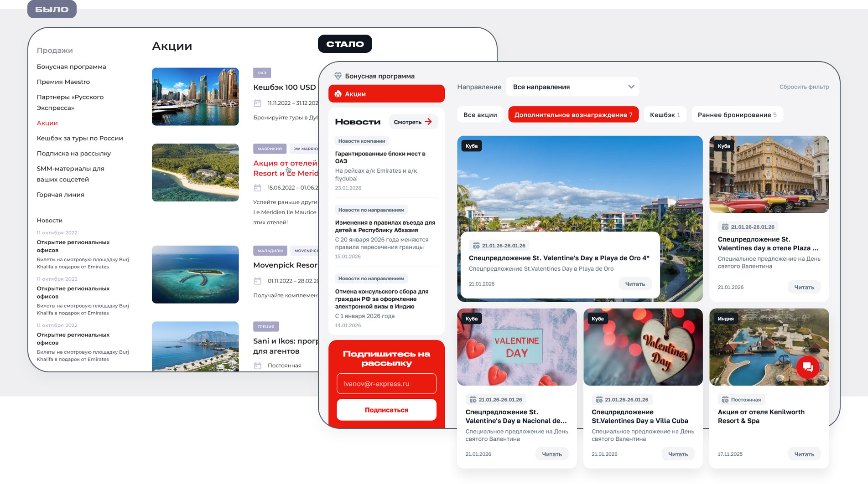
Task: Click the red arrow icon next to Смотреть
Action: (428, 122)
